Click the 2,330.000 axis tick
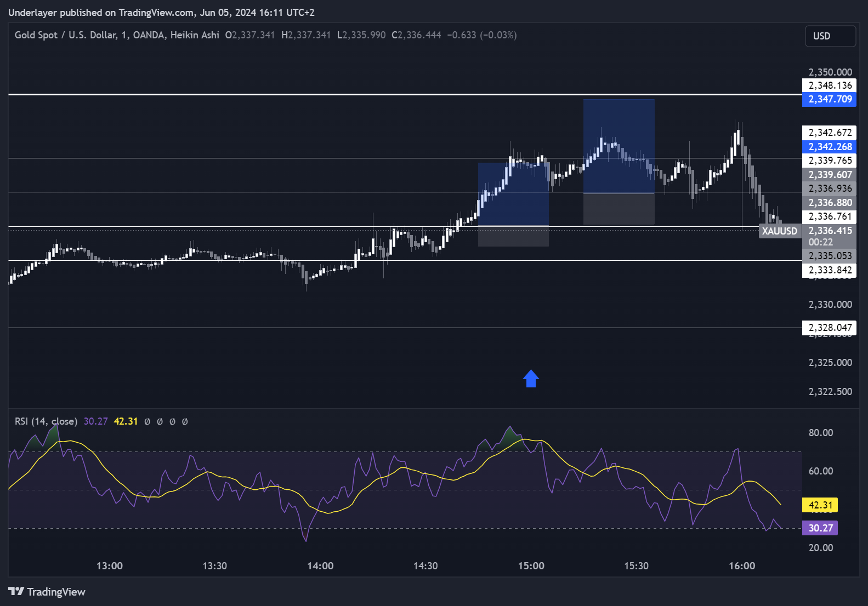Viewport: 868px width, 606px height. [830, 305]
